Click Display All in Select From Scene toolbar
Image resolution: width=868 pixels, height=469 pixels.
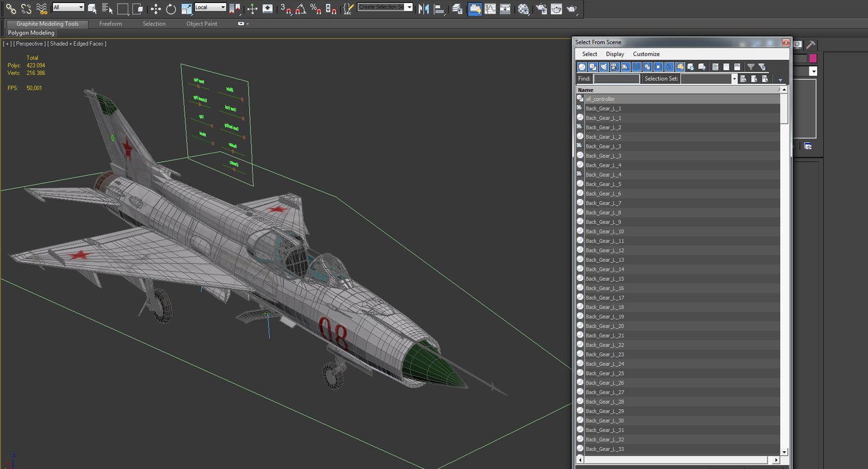pos(715,67)
